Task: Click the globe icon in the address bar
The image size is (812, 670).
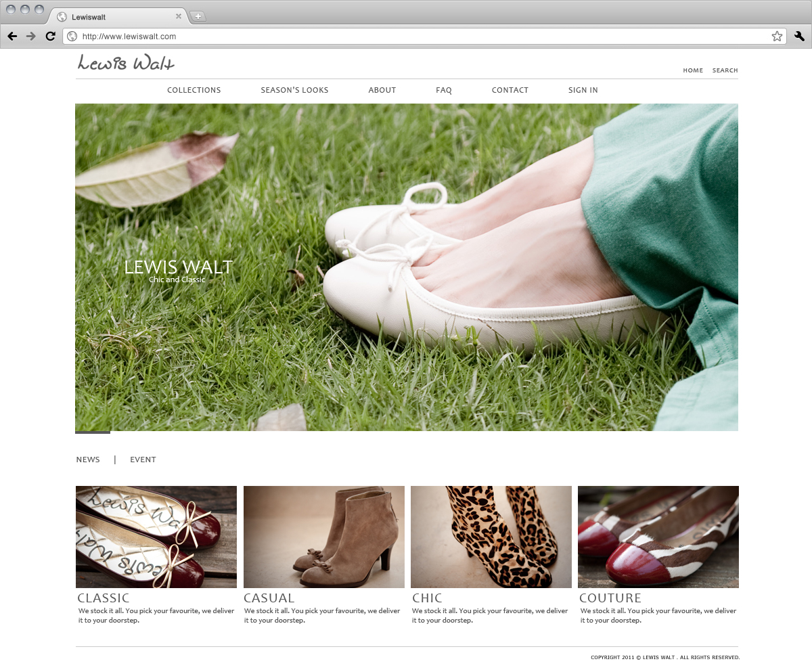Action: point(72,37)
